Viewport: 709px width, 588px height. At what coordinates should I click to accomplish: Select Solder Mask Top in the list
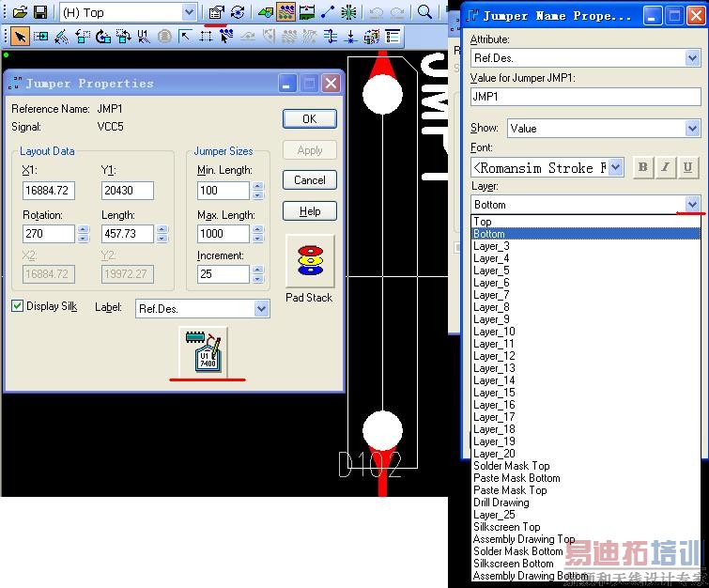tap(586, 466)
